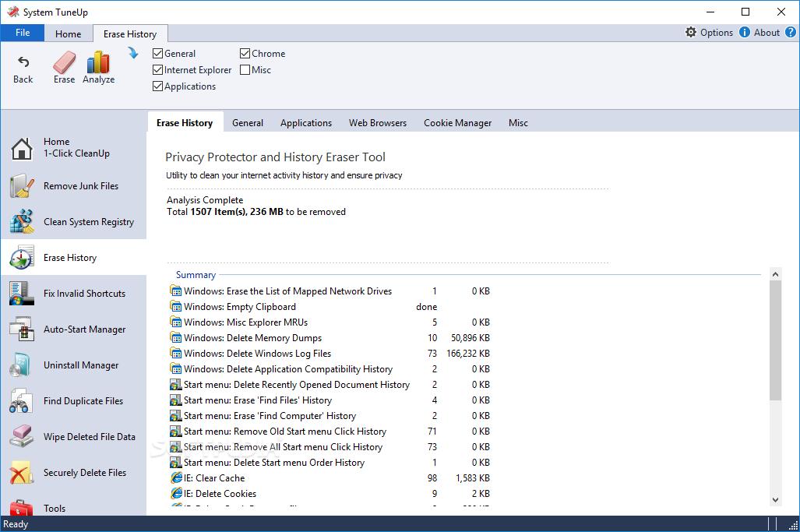Click the Erase eraser icon
The height and width of the screenshot is (532, 800).
pos(65,63)
